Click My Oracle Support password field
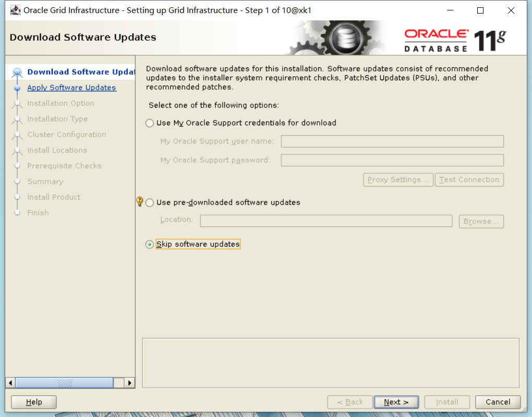 pyautogui.click(x=392, y=160)
